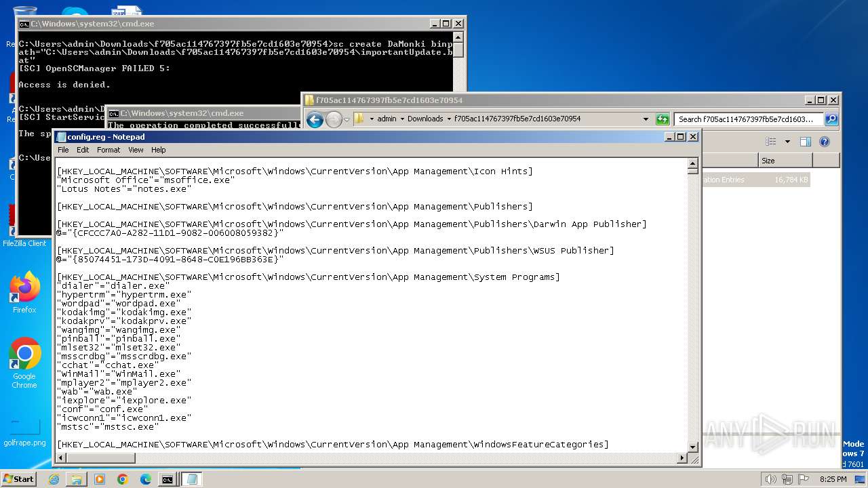Launch Windows Media Player from taskbar
868x488 pixels.
click(x=100, y=479)
